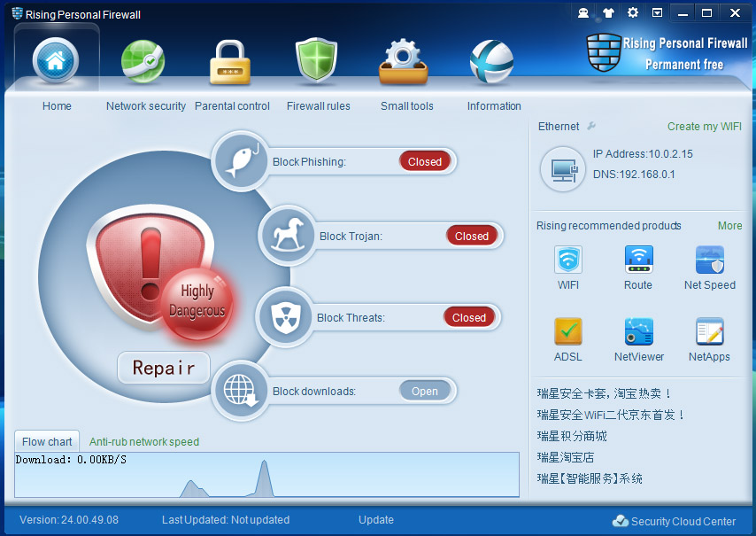756x536 pixels.
Task: Open the NetViewer product icon
Action: (x=638, y=331)
